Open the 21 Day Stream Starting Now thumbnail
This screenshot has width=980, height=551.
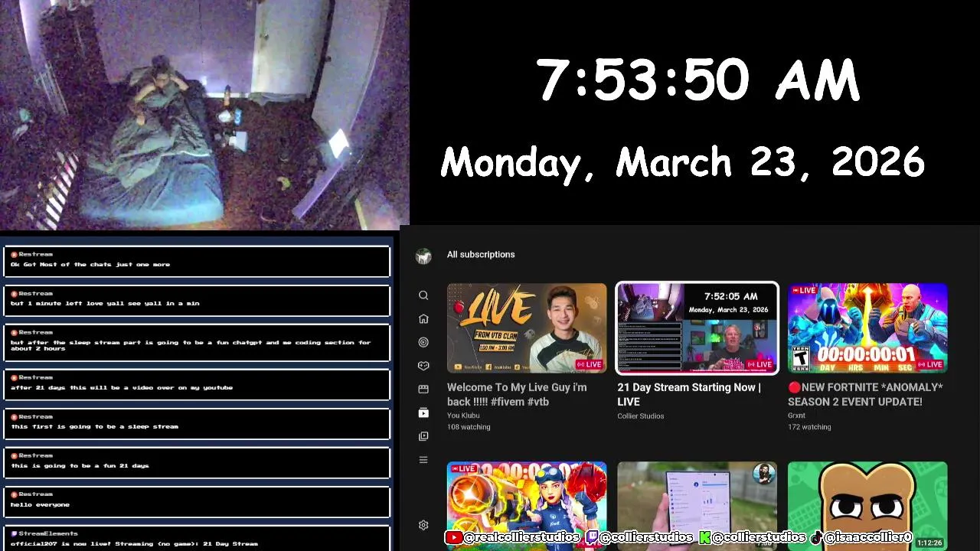[x=697, y=328]
